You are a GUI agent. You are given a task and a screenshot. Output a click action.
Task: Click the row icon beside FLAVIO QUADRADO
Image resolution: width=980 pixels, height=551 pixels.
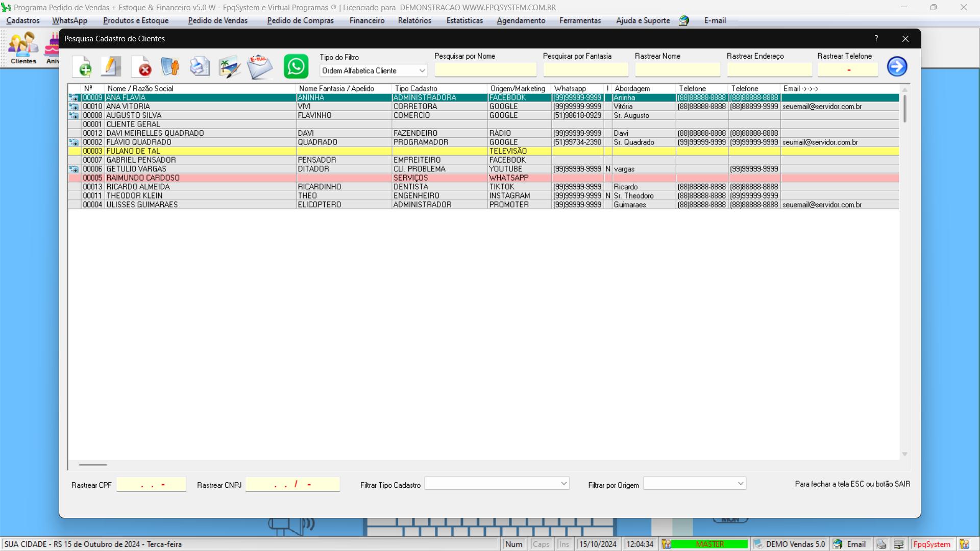point(74,142)
